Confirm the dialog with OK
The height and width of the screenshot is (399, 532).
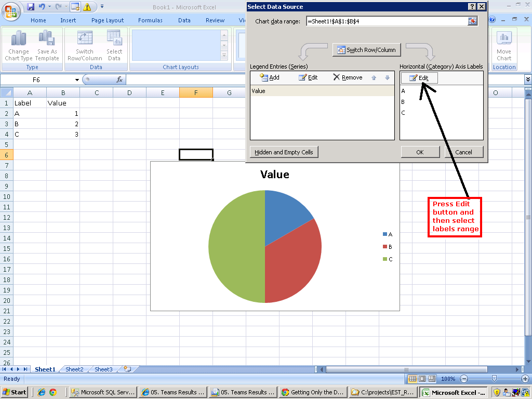pyautogui.click(x=420, y=152)
